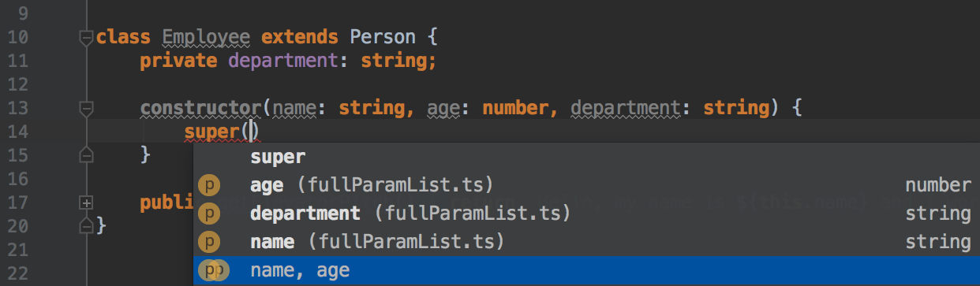Expand the folded method on line 17
This screenshot has width=980, height=286.
pyautogui.click(x=87, y=203)
